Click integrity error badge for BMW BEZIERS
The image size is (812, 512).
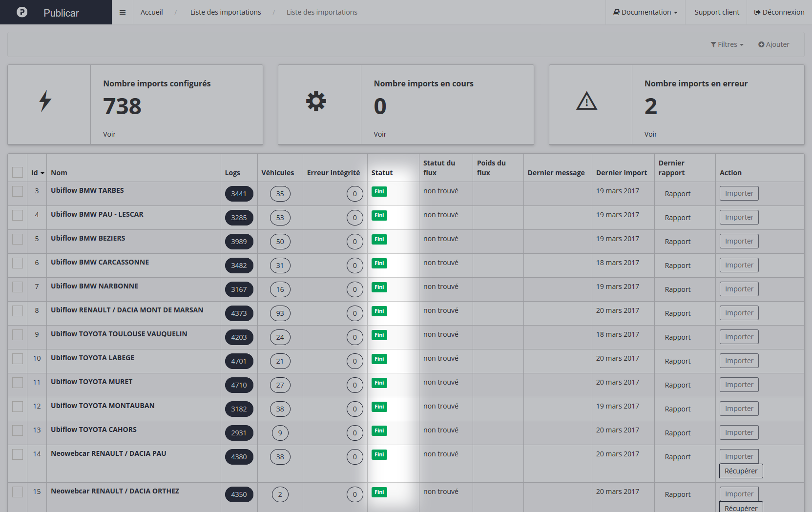[x=355, y=242]
